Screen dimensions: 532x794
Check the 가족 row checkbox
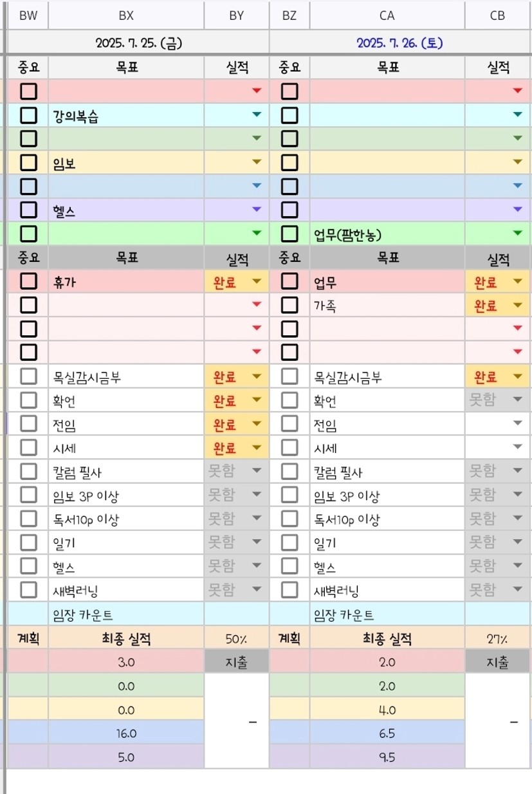(289, 306)
